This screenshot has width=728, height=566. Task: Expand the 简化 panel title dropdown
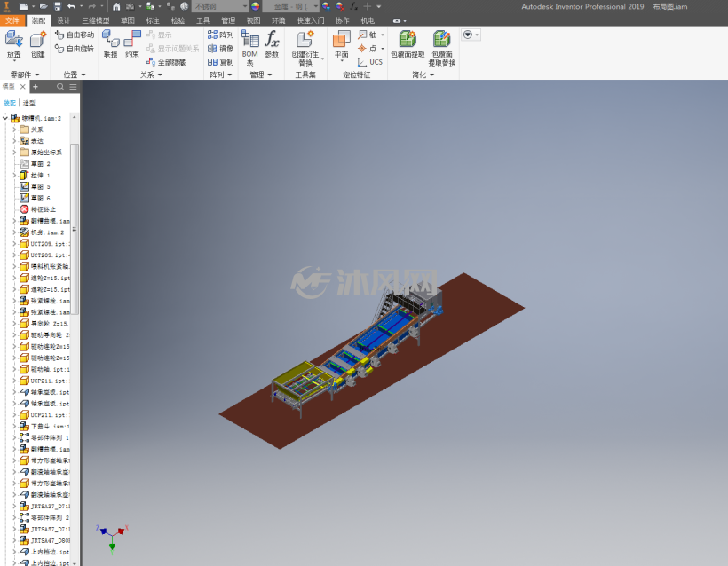423,75
